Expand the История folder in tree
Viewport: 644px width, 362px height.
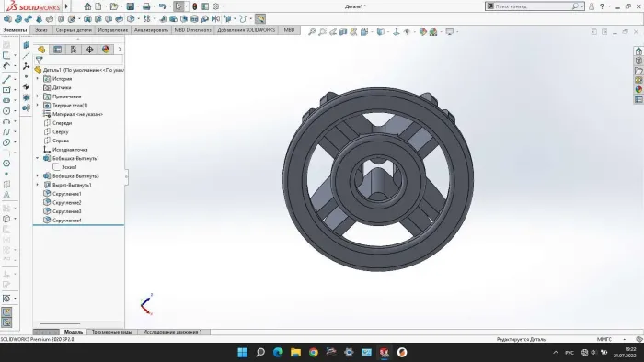click(38, 79)
